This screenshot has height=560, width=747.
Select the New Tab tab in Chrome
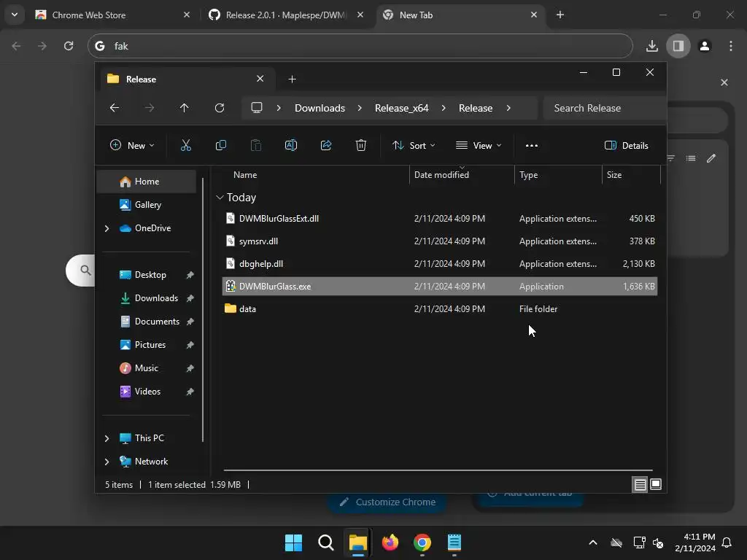click(x=460, y=15)
